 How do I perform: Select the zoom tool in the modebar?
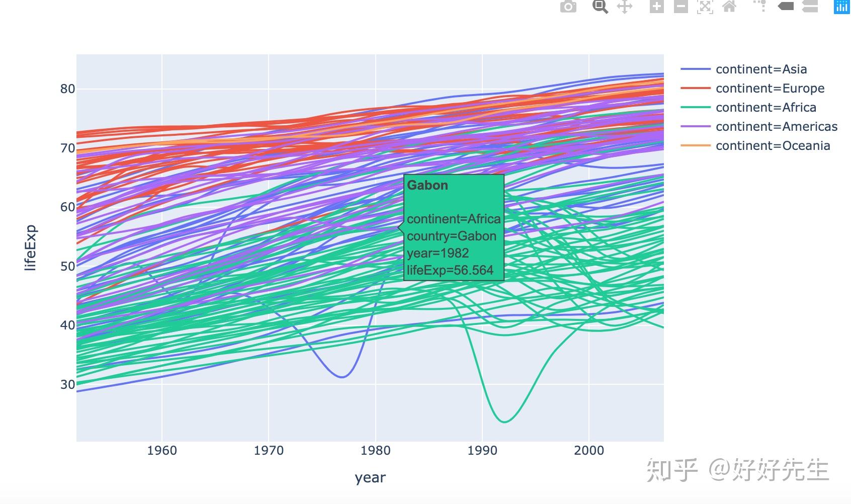coord(600,7)
